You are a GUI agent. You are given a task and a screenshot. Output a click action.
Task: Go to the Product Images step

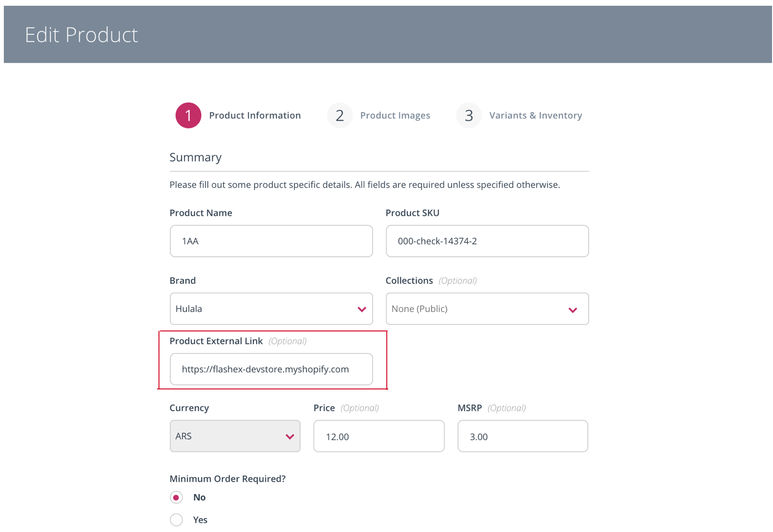(x=395, y=116)
